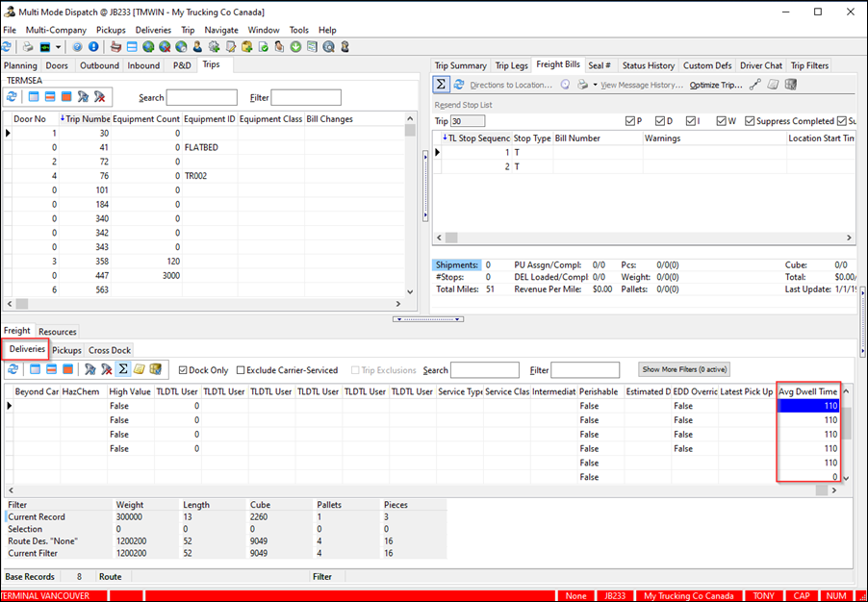
Task: Click the sigma totals icon in Freight Bills
Action: pyautogui.click(x=442, y=85)
